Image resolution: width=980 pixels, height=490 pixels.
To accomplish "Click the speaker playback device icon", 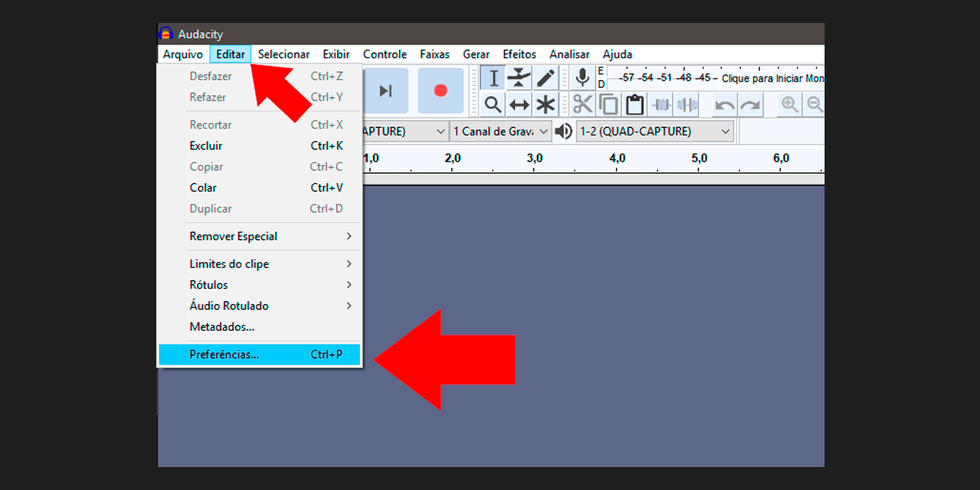I will [x=564, y=132].
